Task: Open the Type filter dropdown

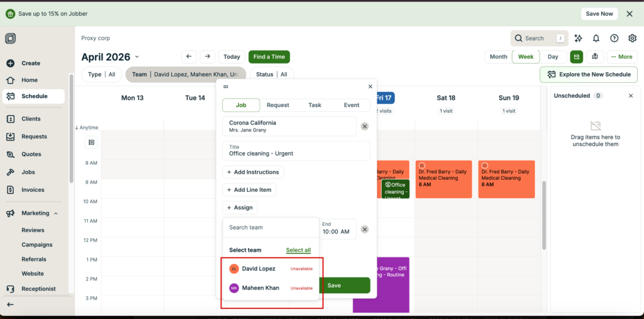Action: (x=101, y=74)
